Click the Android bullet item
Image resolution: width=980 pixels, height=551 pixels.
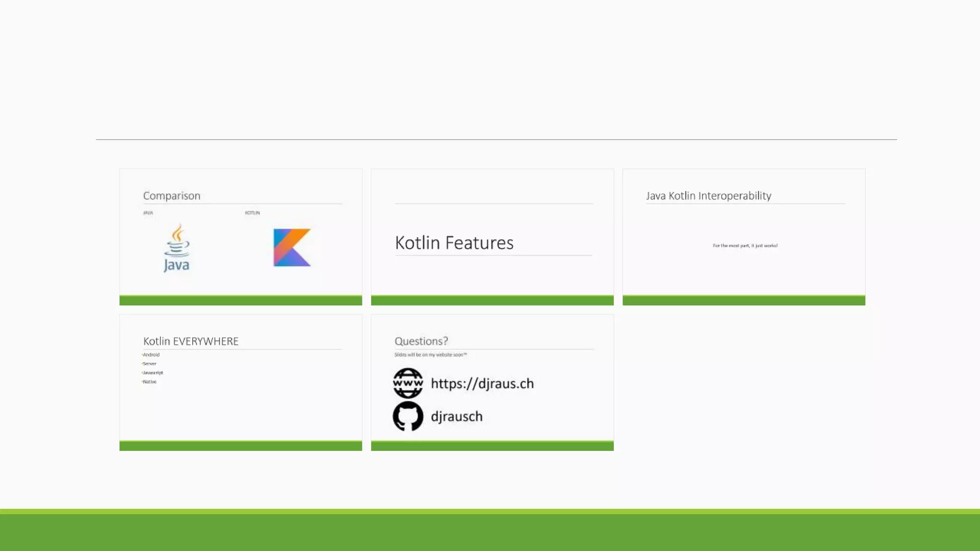click(x=151, y=355)
